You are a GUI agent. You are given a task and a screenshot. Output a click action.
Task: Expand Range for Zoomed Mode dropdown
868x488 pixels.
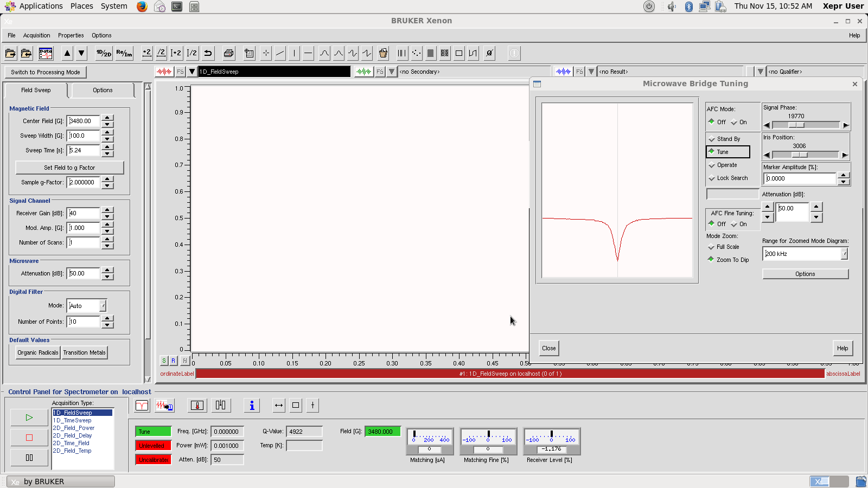pos(844,254)
